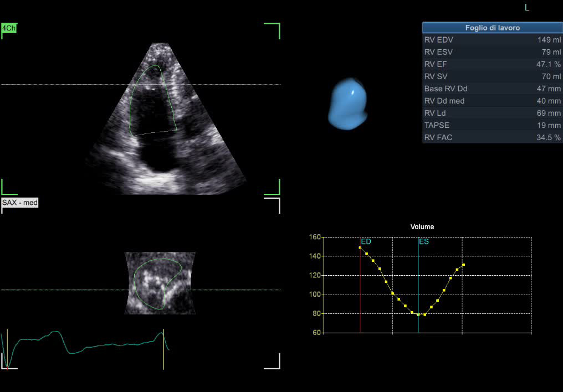The image size is (563, 392).
Task: Click the short-axis ultrasound image
Action: tap(160, 283)
